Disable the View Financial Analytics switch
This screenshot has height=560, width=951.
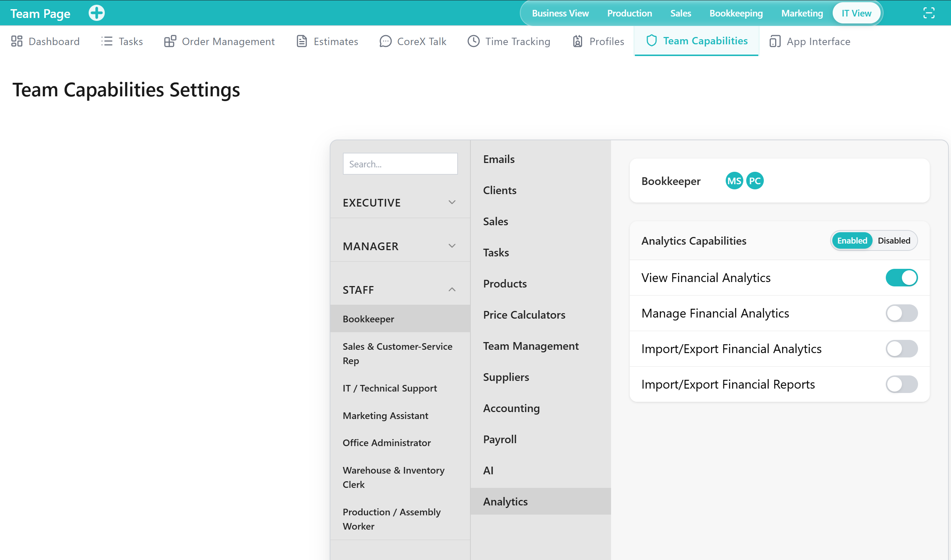click(x=902, y=278)
